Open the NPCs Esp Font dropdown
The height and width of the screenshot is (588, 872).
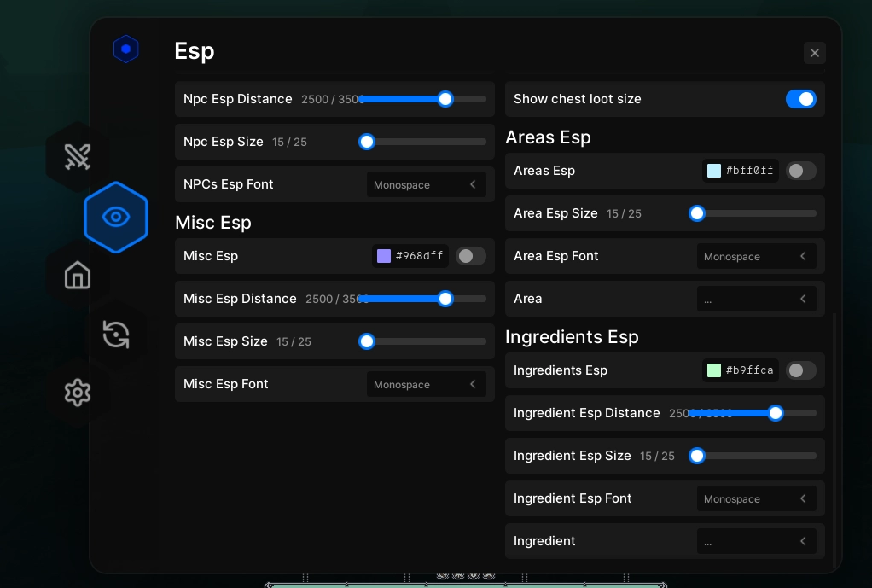pyautogui.click(x=426, y=184)
